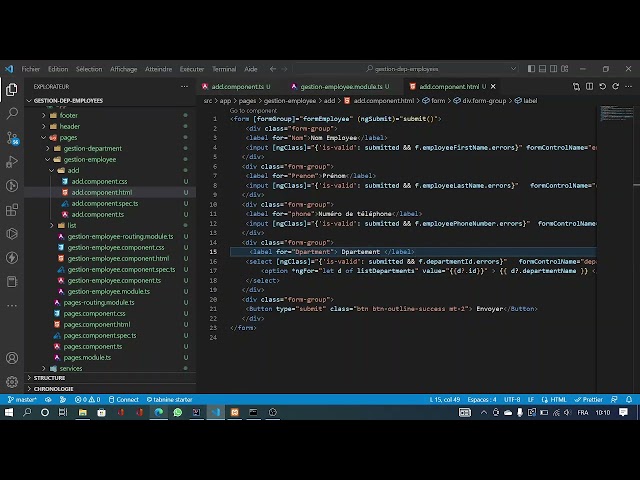Open the Terminal menu
640x480 pixels.
tap(224, 69)
